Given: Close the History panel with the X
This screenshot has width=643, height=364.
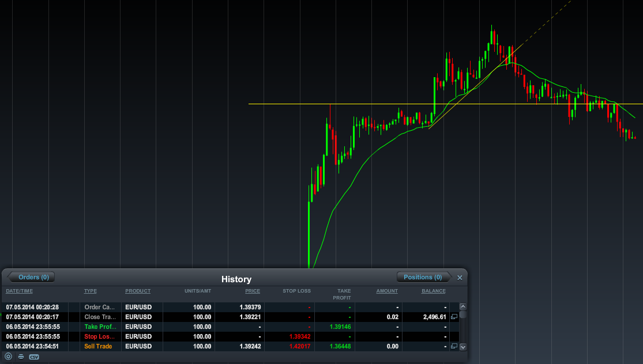Looking at the screenshot, I should (460, 278).
